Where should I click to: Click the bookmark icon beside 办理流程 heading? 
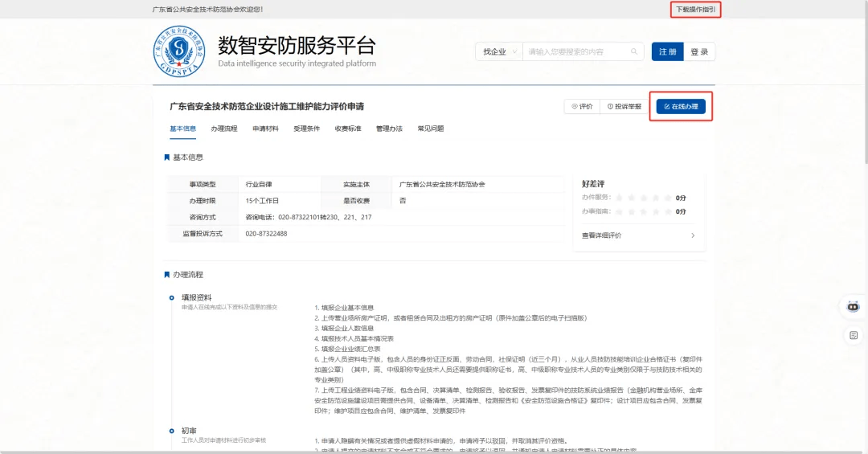click(x=166, y=275)
